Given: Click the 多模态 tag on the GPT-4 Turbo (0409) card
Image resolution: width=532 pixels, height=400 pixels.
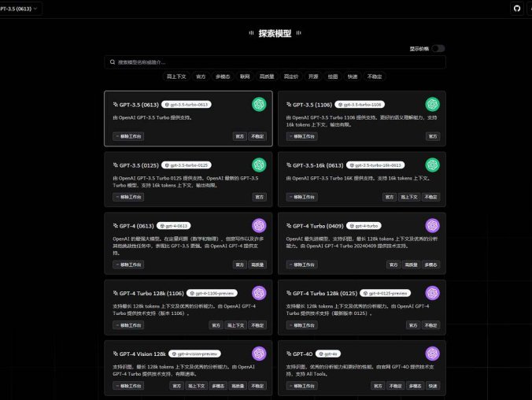Looking at the screenshot, I should 431,265.
